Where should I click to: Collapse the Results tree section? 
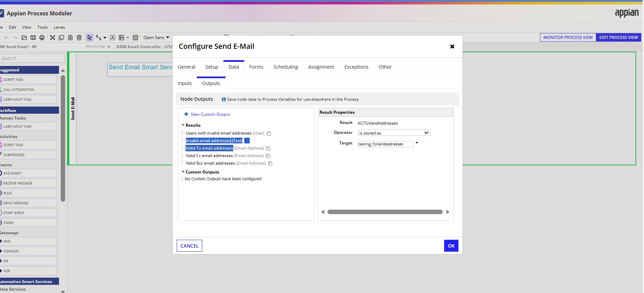[183, 125]
